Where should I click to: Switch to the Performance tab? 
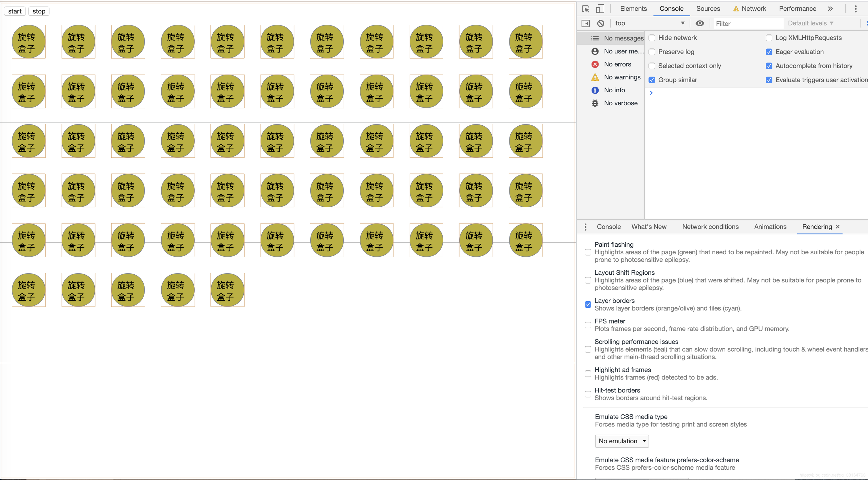point(797,9)
